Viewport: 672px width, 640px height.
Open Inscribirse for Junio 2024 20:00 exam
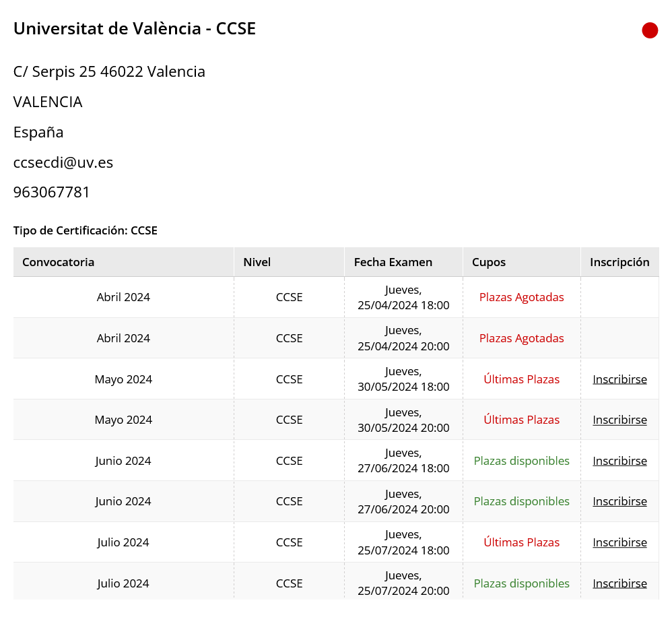click(x=619, y=501)
